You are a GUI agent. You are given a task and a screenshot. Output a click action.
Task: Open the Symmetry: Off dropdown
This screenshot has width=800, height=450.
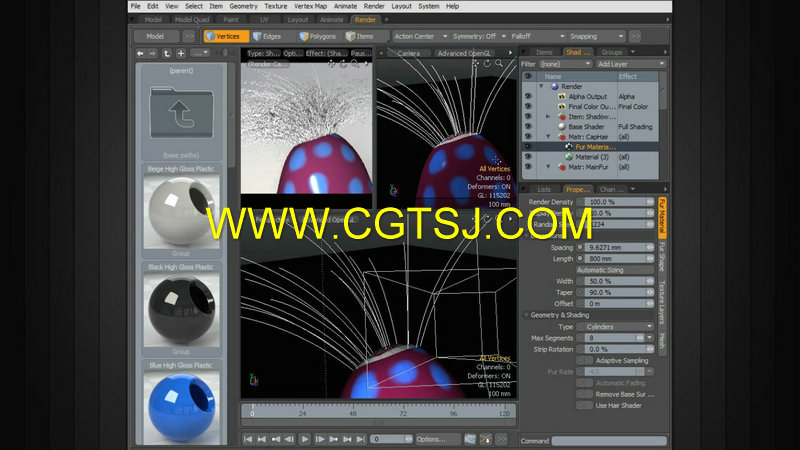pyautogui.click(x=479, y=36)
